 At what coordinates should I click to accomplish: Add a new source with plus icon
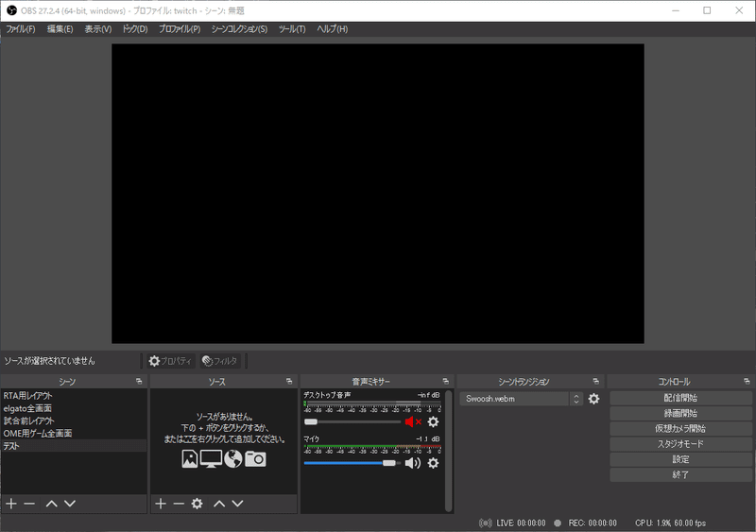coord(161,504)
